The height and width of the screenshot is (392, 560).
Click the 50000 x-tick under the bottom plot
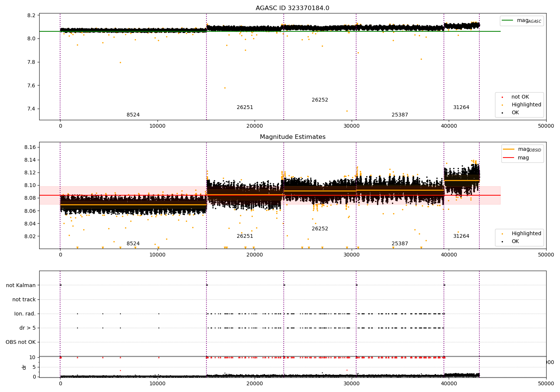click(546, 384)
